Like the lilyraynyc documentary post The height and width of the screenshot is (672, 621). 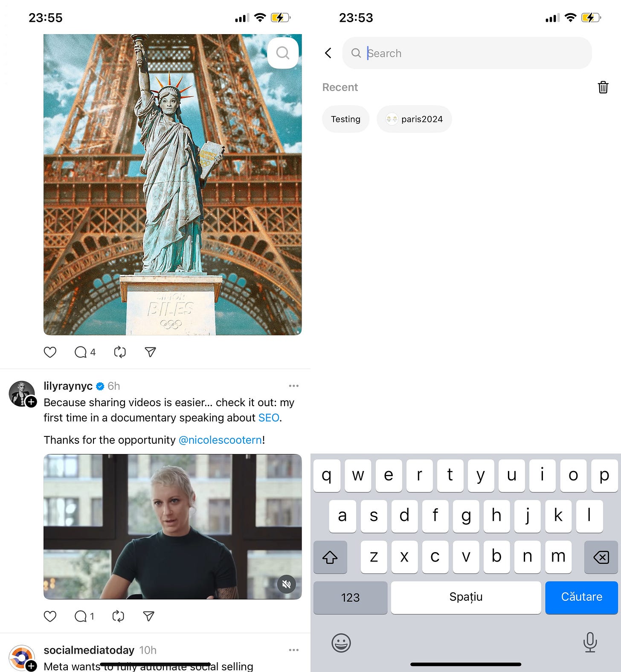[50, 616]
